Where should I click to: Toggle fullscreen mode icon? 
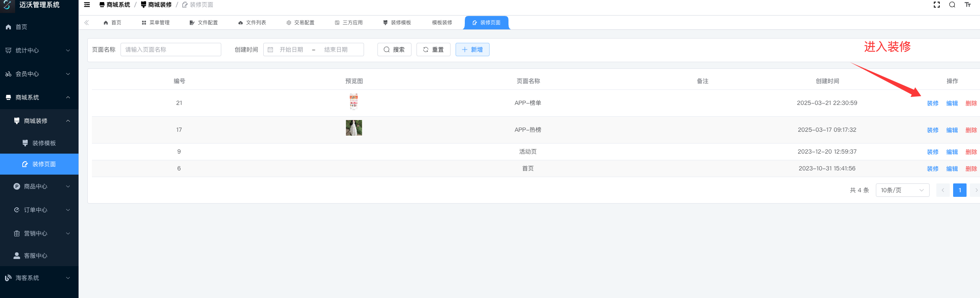tap(936, 5)
